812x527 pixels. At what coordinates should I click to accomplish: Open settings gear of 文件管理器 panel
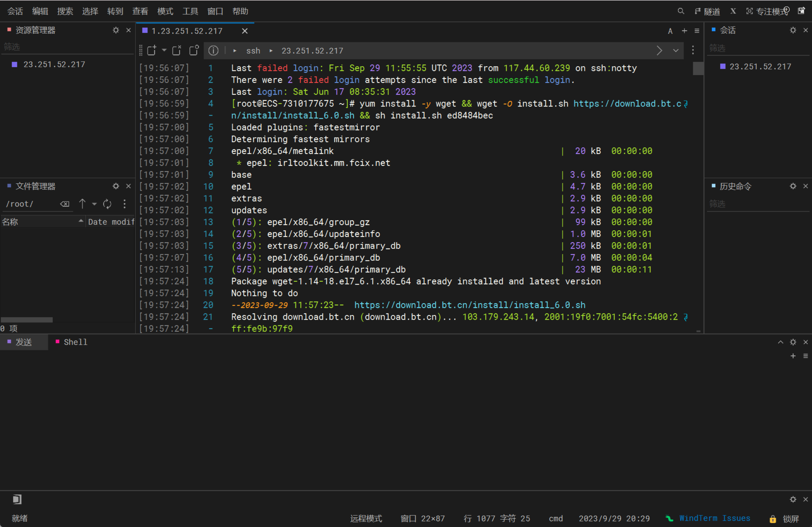pos(116,186)
